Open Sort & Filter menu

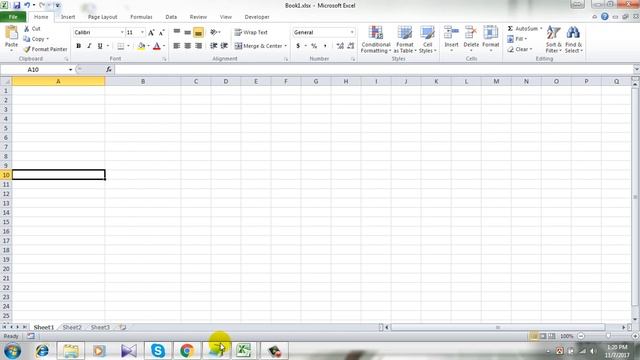pyautogui.click(x=553, y=39)
